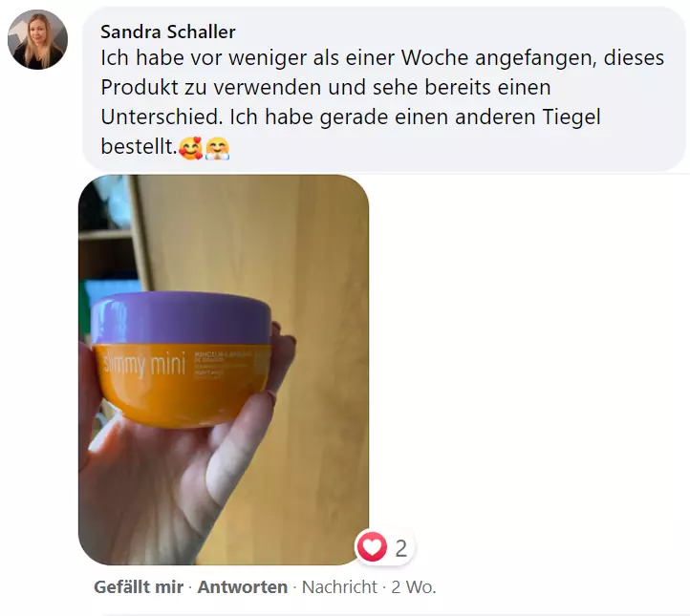Click the comment text starting Ich habe vor
Screen dimensions: 690x616
(382, 102)
